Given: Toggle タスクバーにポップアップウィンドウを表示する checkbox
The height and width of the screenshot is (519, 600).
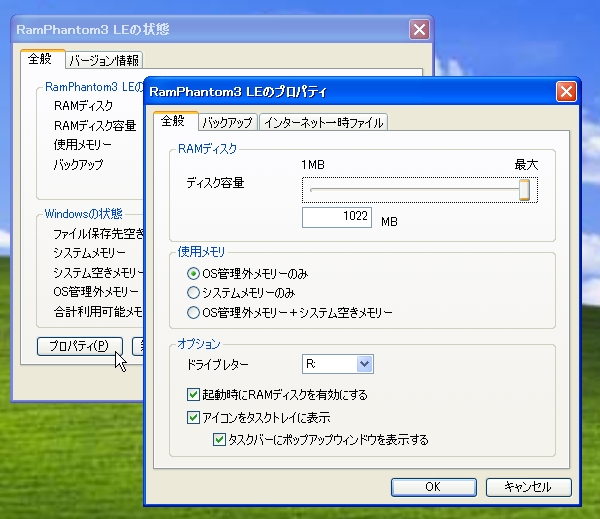Looking at the screenshot, I should pyautogui.click(x=321, y=439).
